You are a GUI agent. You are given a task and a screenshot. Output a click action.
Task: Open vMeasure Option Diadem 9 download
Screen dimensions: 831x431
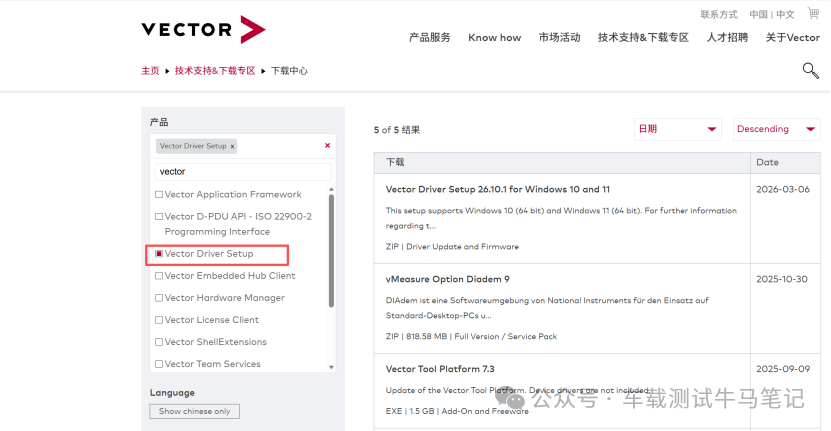coord(447,279)
